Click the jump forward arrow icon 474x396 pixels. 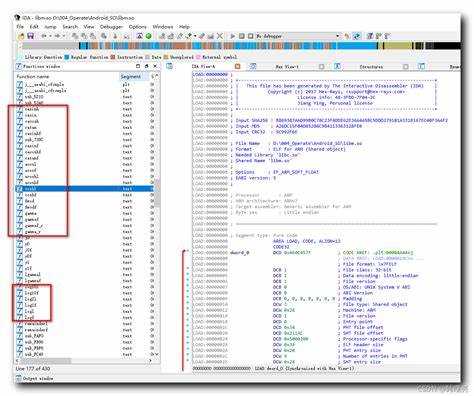[57, 36]
